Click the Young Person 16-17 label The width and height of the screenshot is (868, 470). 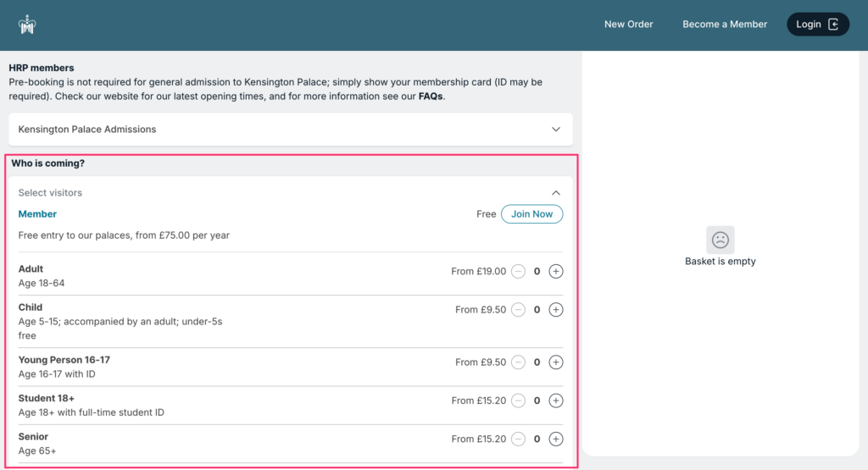(64, 360)
